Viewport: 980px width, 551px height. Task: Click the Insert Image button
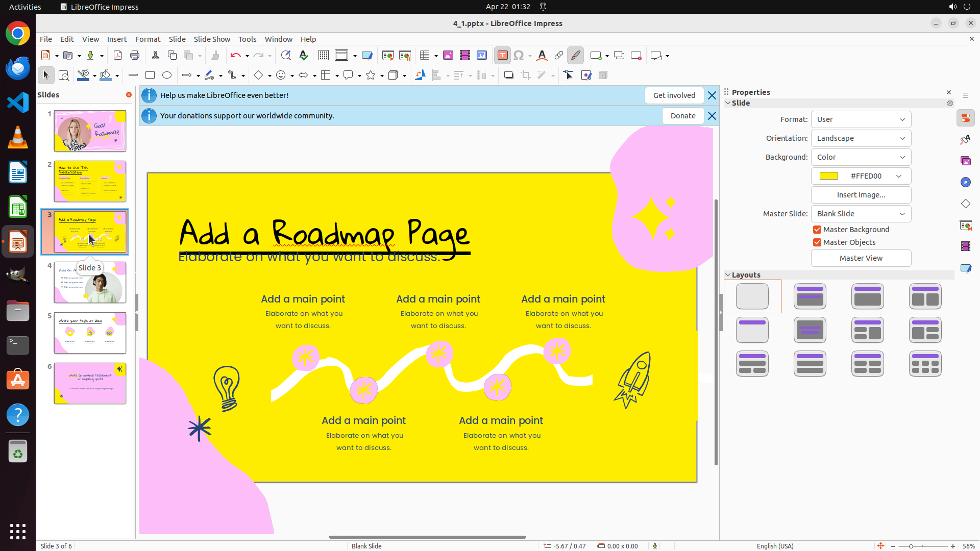861,195
